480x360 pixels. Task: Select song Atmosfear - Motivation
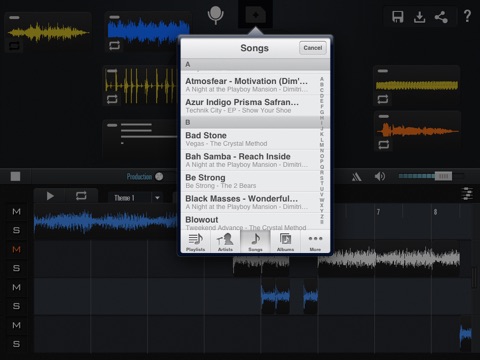(250, 85)
